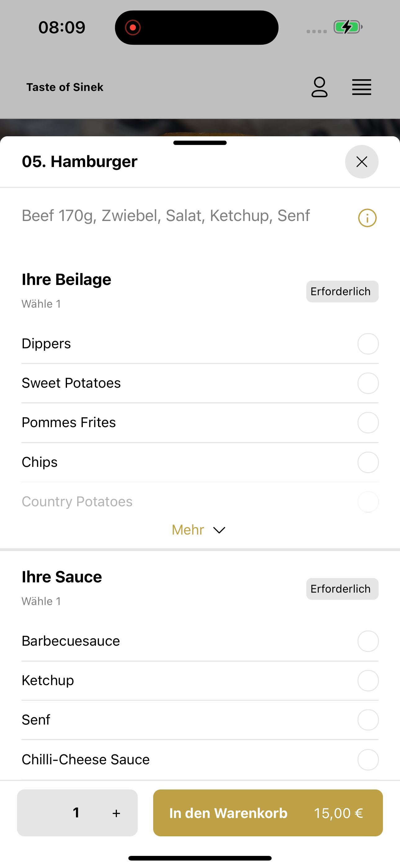
Task: Select Country Potatoes option
Action: coord(200,501)
